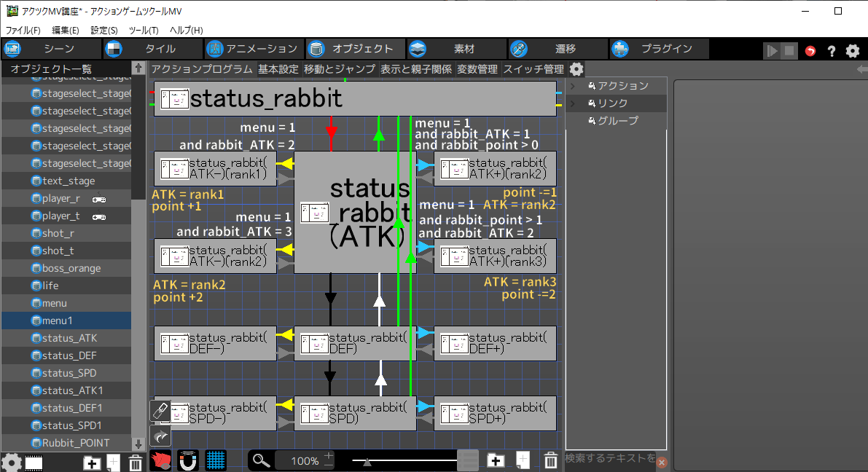Screen dimensions: 868x472
Task: Click the red cards icon in bottom toolbar
Action: [161, 460]
